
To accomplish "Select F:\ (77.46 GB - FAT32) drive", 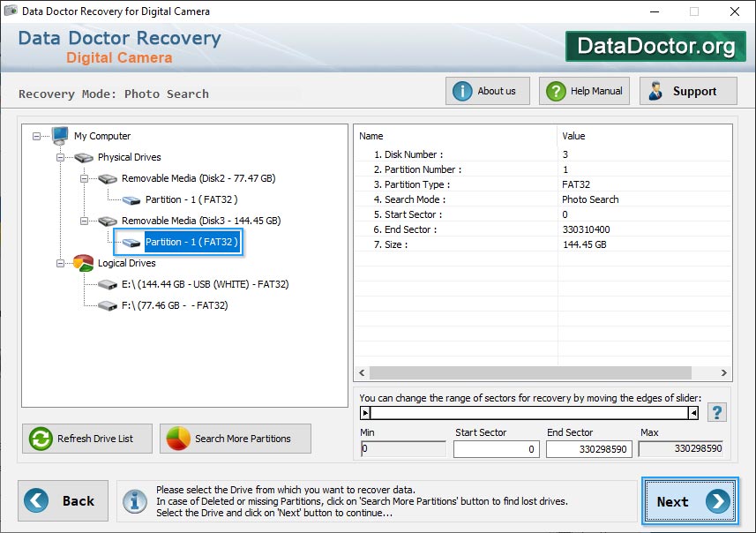I will coord(175,306).
